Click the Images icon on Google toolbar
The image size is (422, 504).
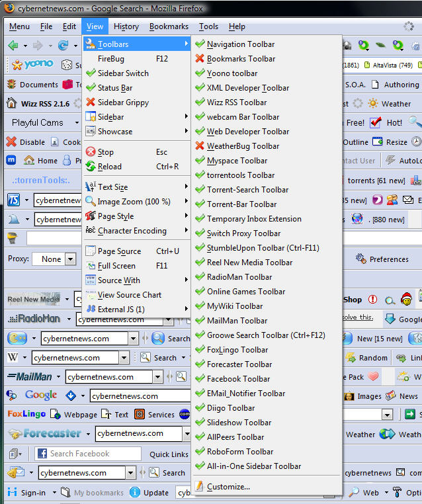click(x=350, y=396)
